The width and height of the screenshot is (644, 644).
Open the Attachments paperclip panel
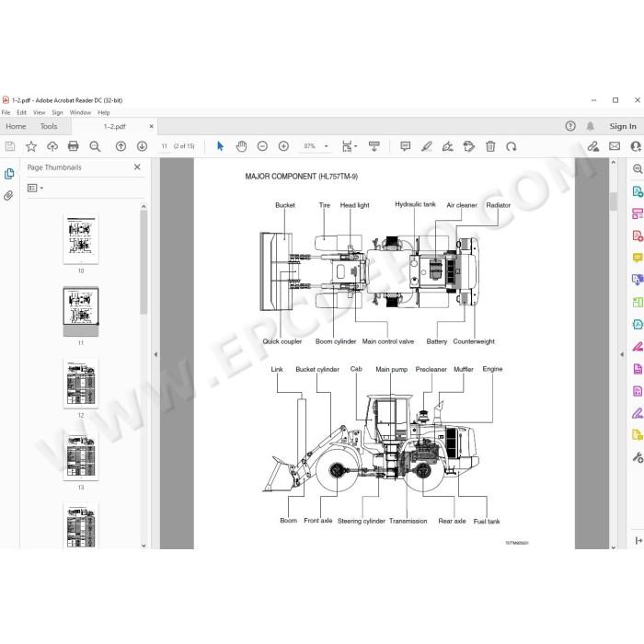point(9,195)
